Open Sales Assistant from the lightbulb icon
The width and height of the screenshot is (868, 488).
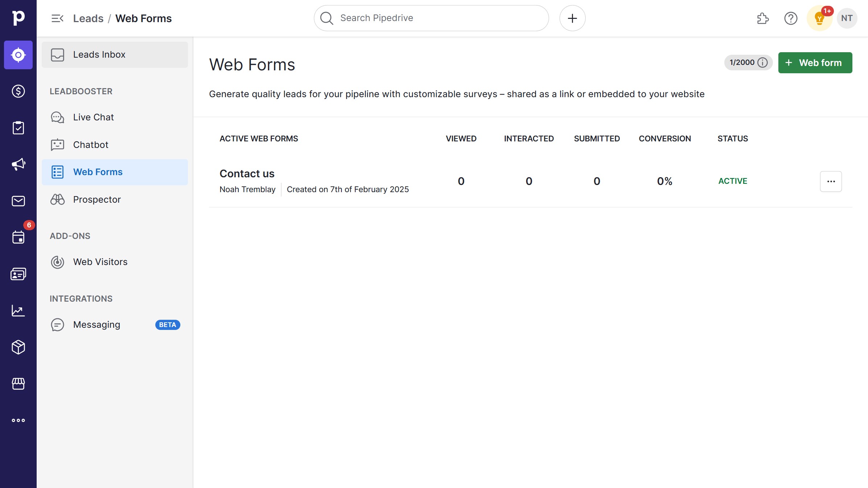pos(819,18)
